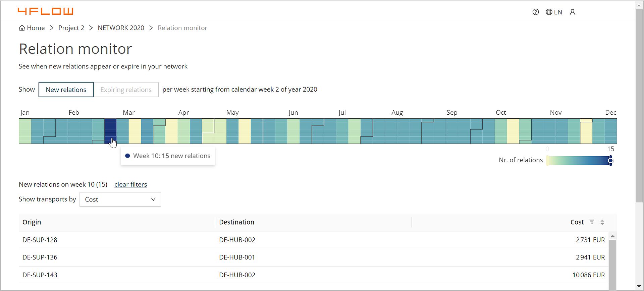644x291 pixels.
Task: Click the EN language selector text
Action: (558, 12)
